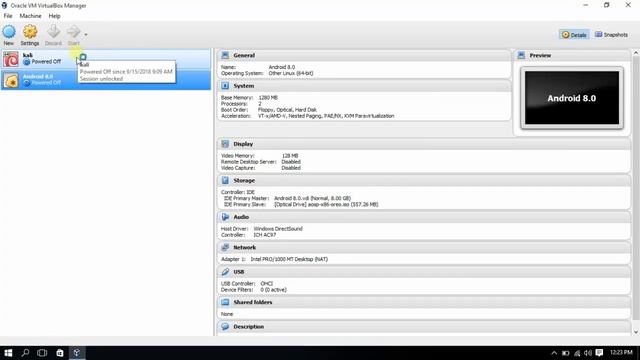
Task: Click the Preview section monitor icon
Action: [521, 55]
